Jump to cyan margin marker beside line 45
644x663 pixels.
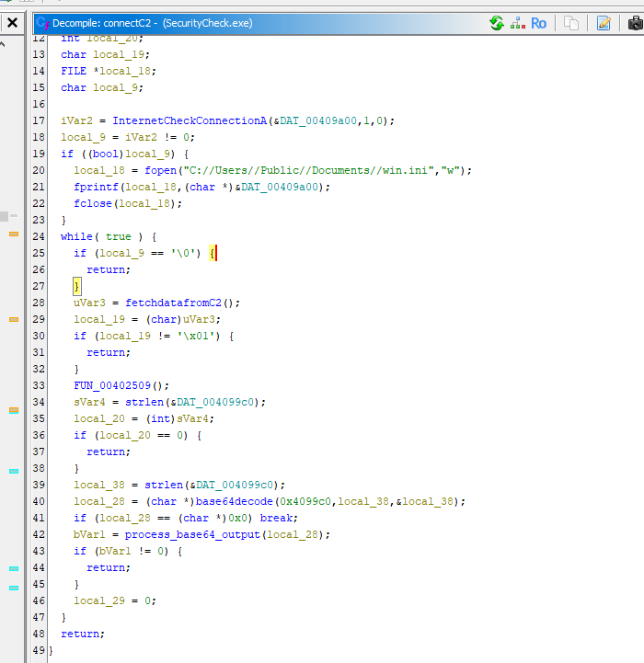click(14, 588)
